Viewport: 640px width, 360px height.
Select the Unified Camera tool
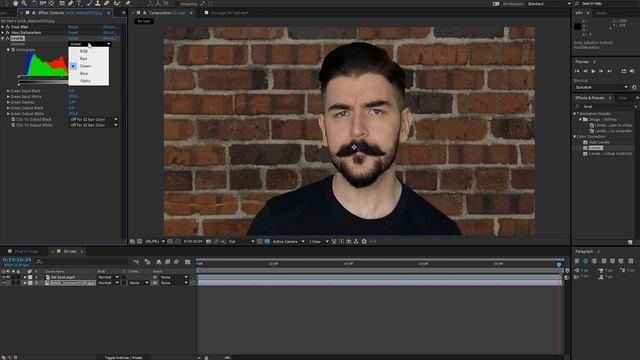point(43,3)
